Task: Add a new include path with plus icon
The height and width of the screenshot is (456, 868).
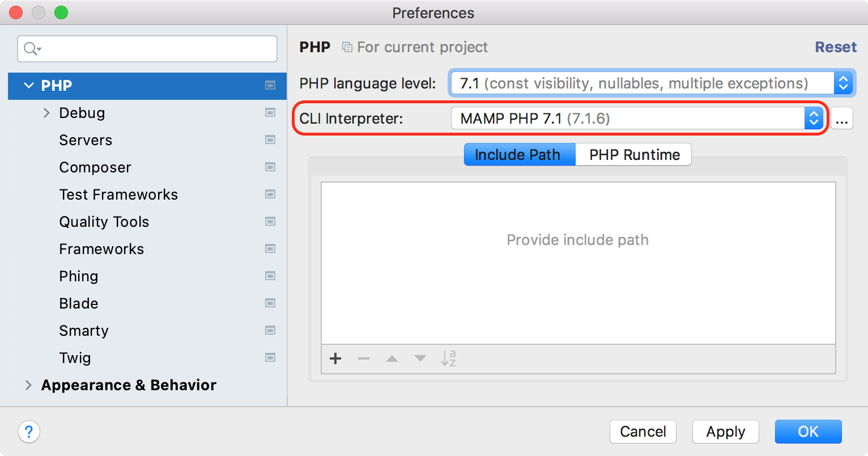Action: pyautogui.click(x=335, y=358)
